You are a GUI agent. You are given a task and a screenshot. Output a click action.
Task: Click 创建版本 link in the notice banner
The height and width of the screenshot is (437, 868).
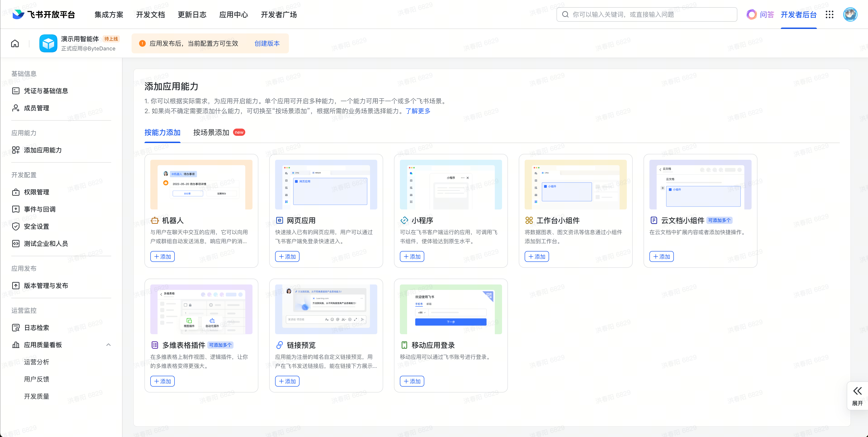coord(267,43)
